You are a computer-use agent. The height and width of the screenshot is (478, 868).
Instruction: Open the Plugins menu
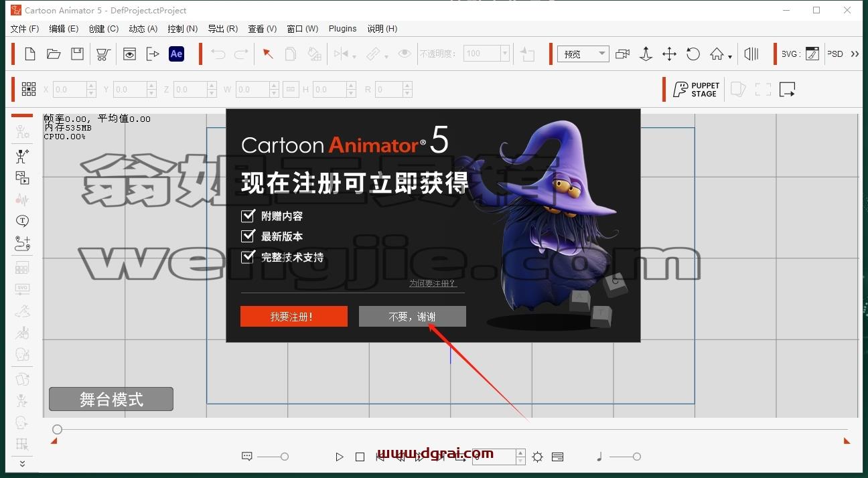[x=342, y=29]
